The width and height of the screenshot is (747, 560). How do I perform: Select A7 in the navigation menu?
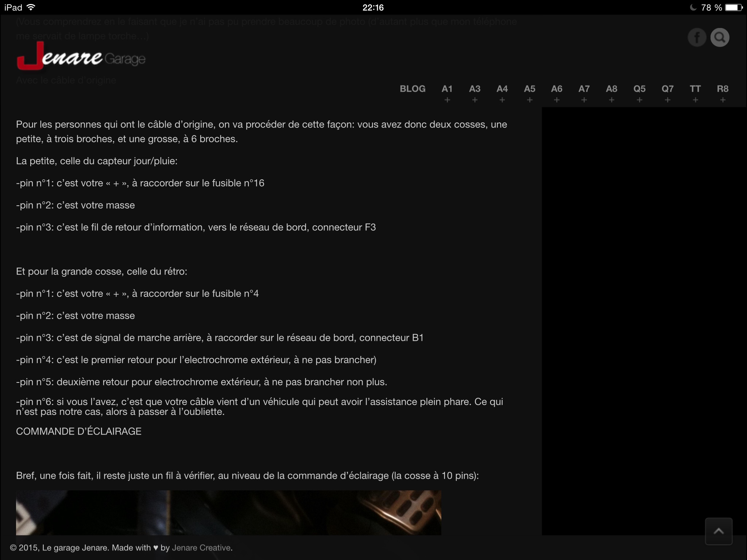click(x=584, y=89)
